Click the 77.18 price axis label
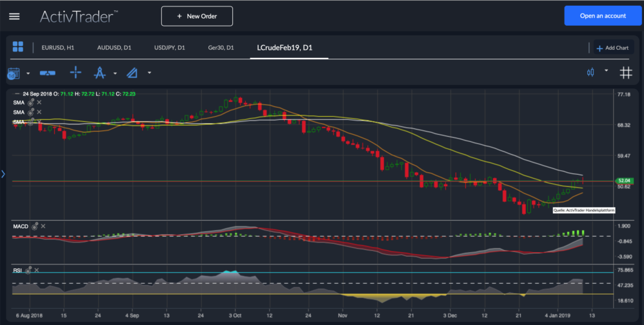Screen dimensions: 644x325 [x=624, y=94]
